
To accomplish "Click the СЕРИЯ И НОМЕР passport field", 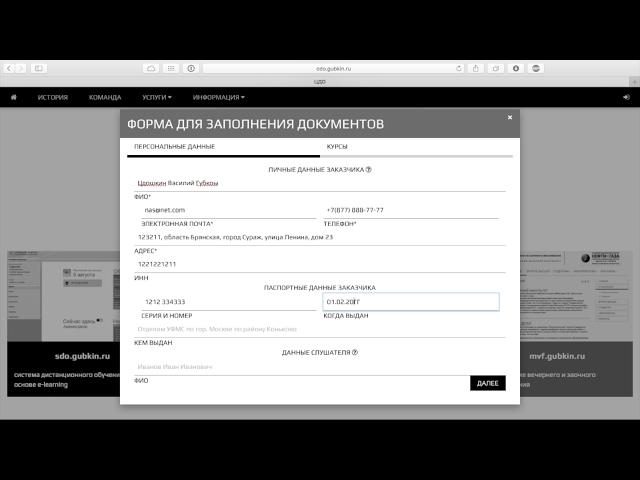I will [x=229, y=302].
